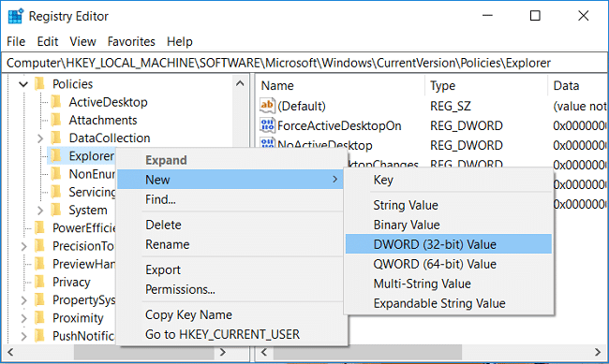Minimize the Registry Editor window
This screenshot has width=609, height=364.
pos(487,16)
